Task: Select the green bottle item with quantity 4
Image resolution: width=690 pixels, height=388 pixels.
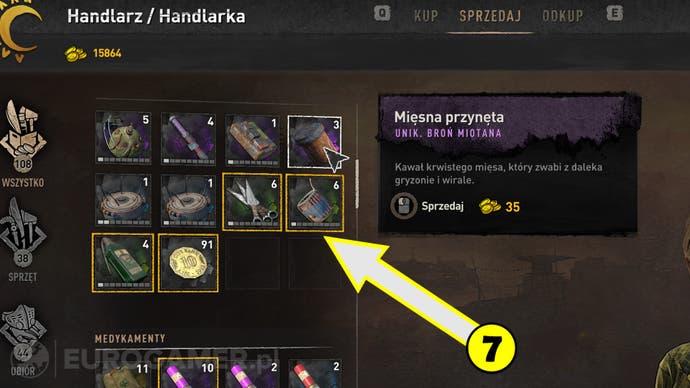Action: click(123, 263)
